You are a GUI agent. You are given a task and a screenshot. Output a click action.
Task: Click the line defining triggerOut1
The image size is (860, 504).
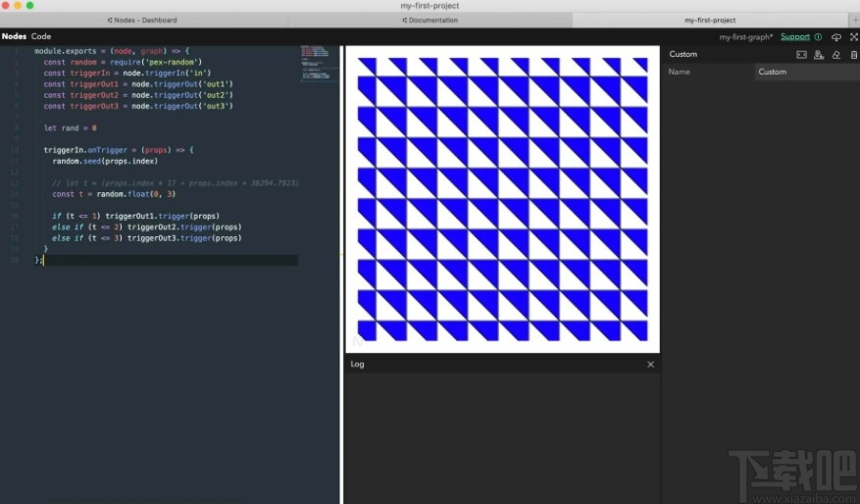coord(138,84)
